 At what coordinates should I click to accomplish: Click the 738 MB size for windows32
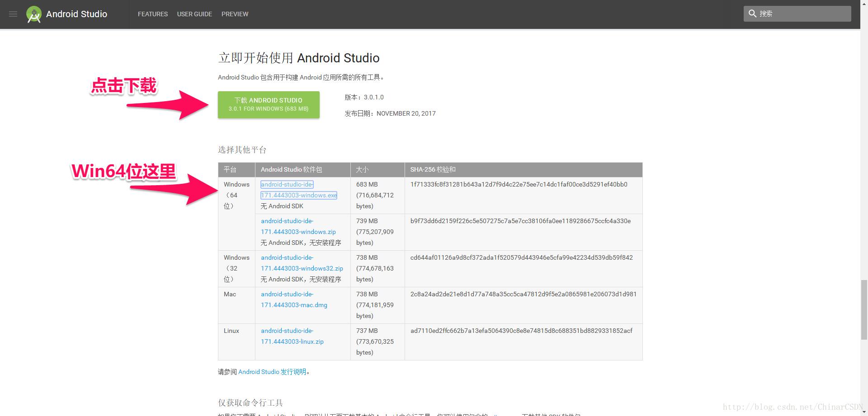tap(377, 268)
